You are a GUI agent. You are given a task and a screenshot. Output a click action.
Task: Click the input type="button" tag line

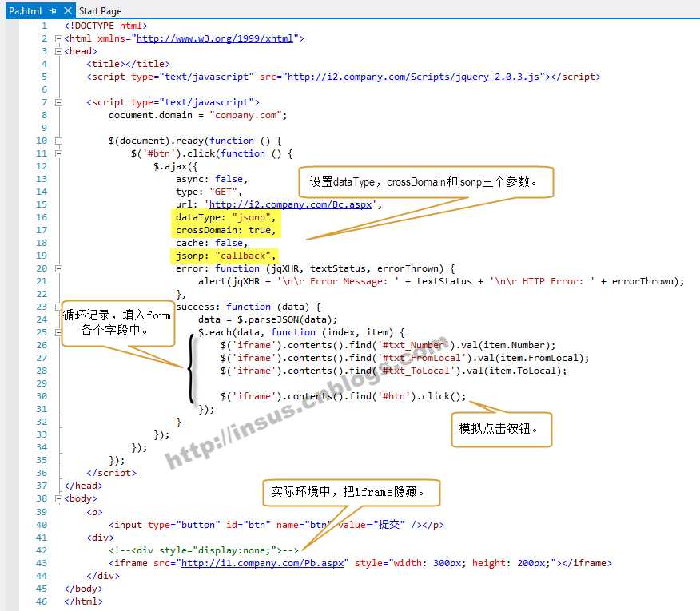point(276,525)
